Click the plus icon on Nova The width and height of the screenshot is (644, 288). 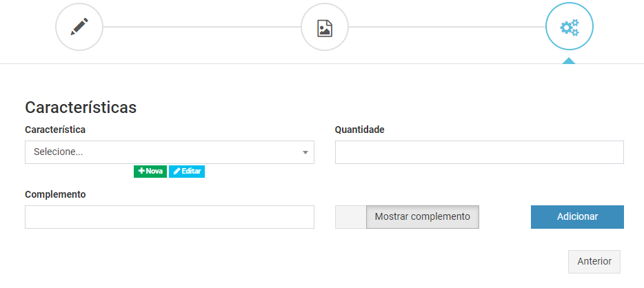click(142, 171)
